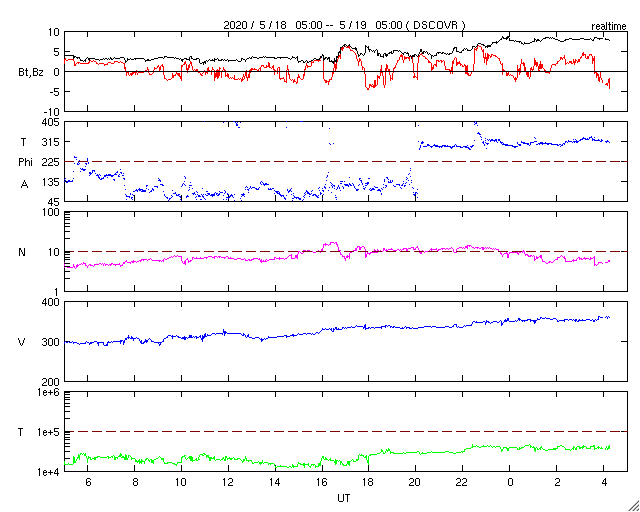Image resolution: width=640 pixels, height=512 pixels.
Task: Click the '1e+5' tick on temperature axis
Action: tap(49, 432)
